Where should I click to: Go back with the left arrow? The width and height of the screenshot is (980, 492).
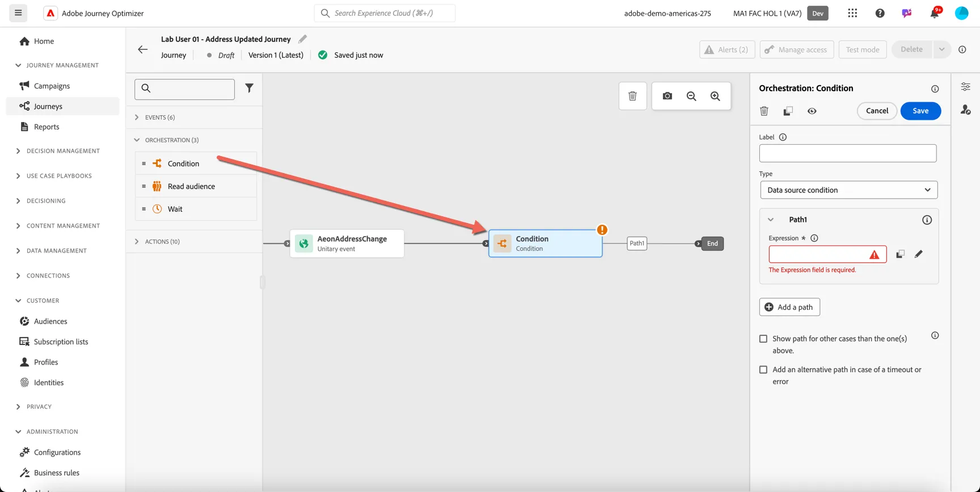[143, 49]
